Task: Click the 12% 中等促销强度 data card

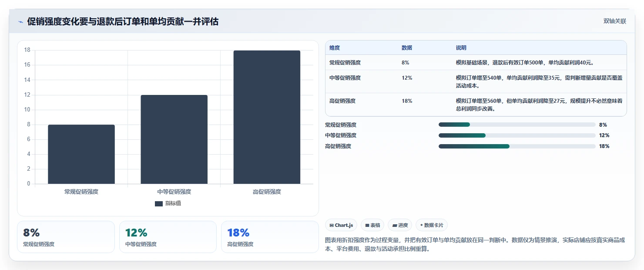Action: click(x=168, y=237)
